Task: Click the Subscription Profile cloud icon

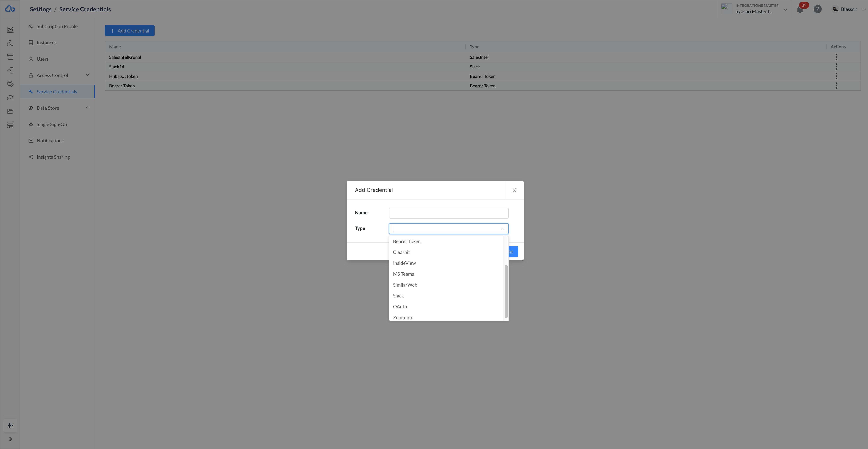Action: click(x=31, y=26)
